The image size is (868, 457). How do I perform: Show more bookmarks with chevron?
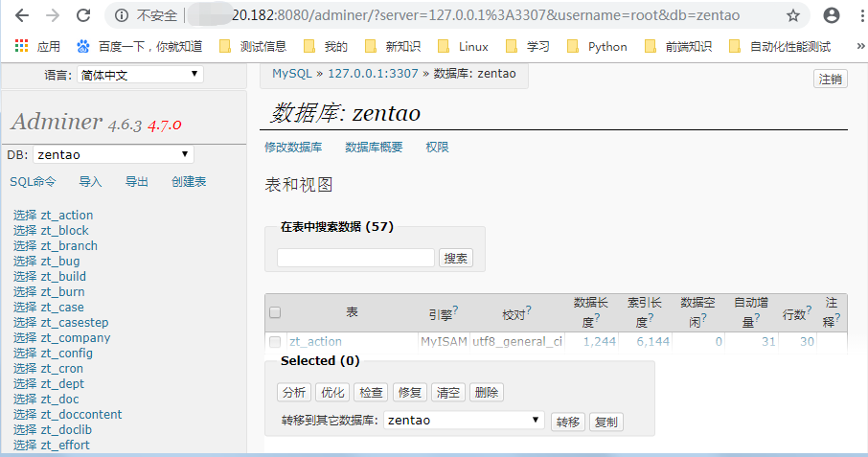coord(860,46)
